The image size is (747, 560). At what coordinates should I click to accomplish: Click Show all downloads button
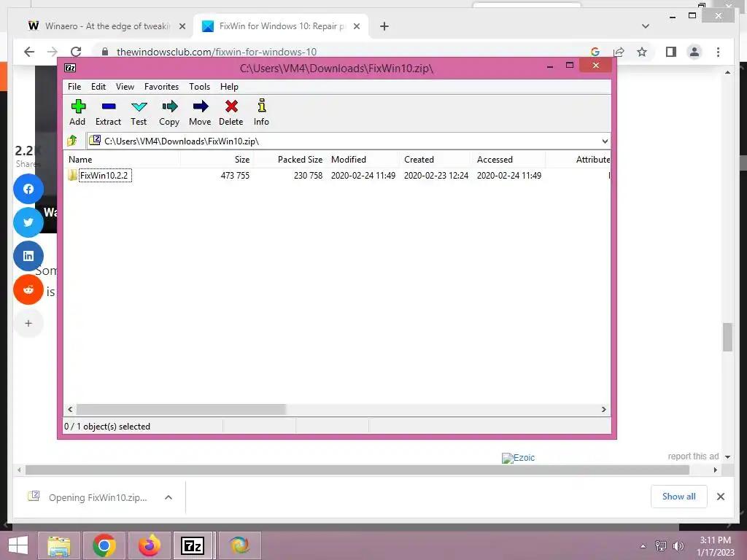click(x=679, y=497)
